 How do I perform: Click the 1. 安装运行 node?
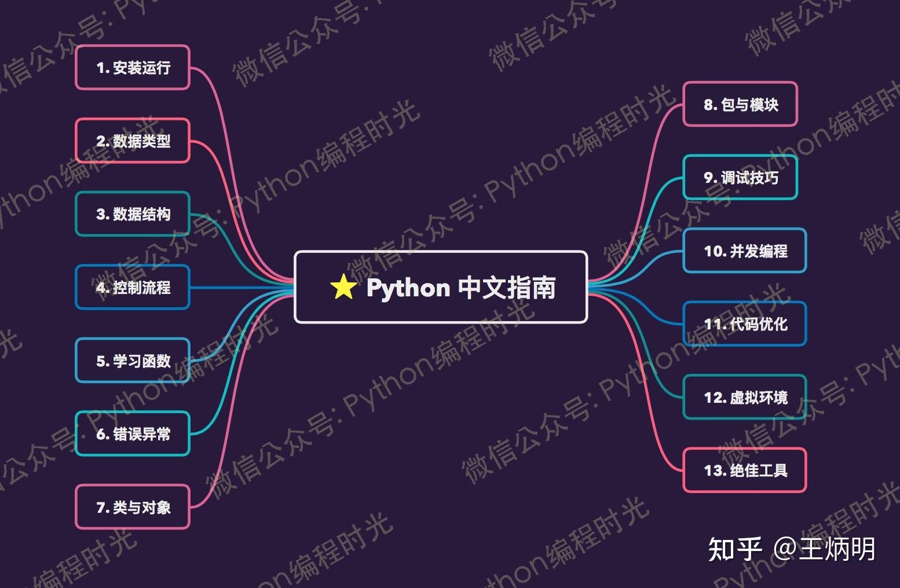point(132,68)
